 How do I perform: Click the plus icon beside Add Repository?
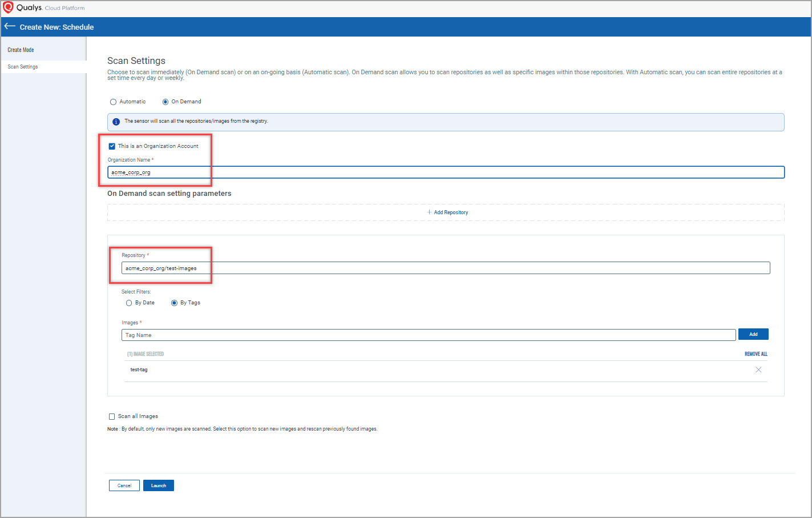(x=429, y=212)
